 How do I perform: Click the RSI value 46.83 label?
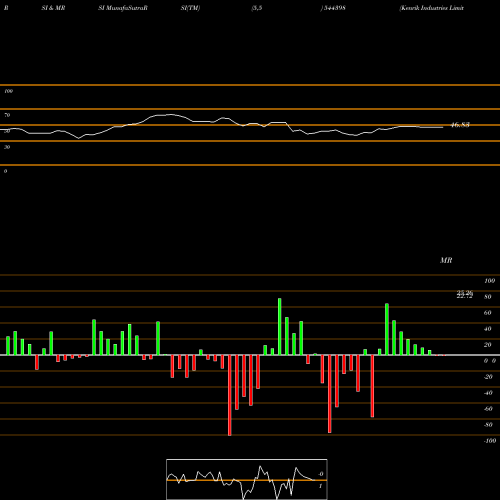pyautogui.click(x=460, y=125)
